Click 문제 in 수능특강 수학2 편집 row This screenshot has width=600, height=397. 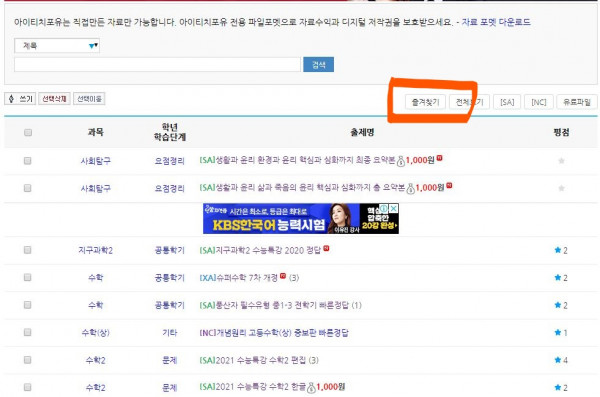[170, 360]
